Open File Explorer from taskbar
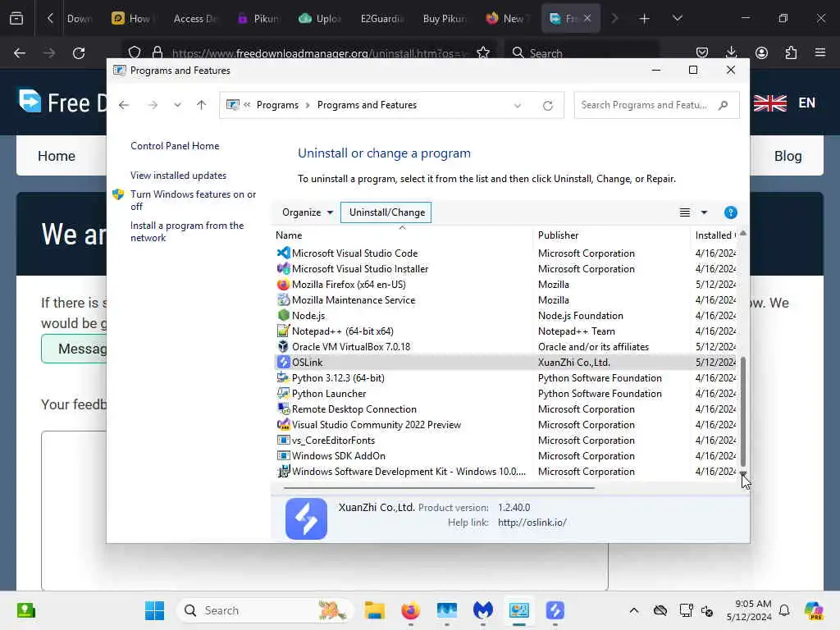840x630 pixels. point(374,610)
